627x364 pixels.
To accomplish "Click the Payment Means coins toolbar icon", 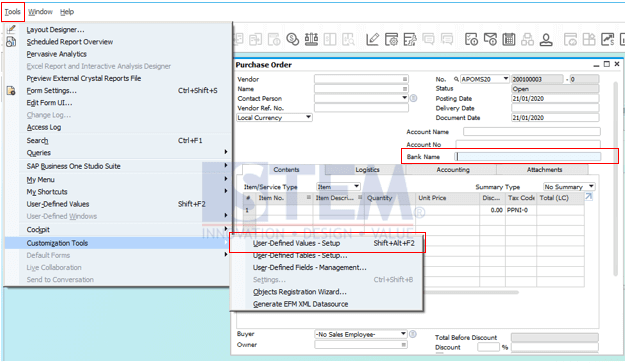I will point(293,39).
